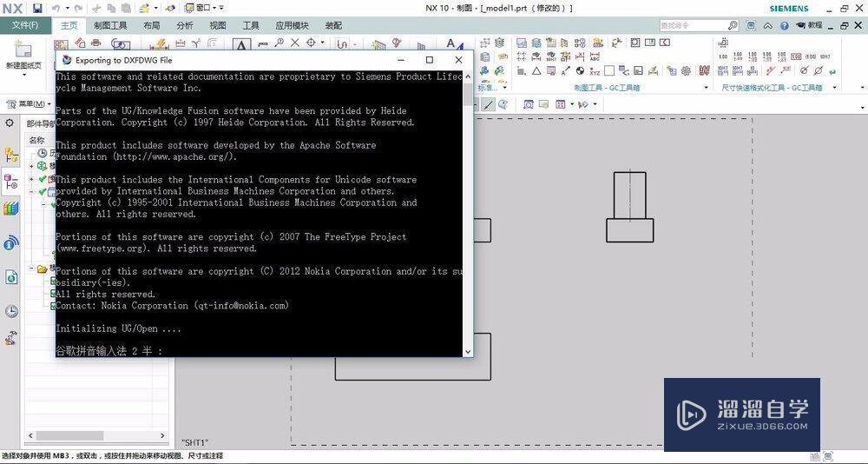Screen dimensions: 868x464
Task: Open the Assembly Navigator sidebar tab
Action: (10, 155)
